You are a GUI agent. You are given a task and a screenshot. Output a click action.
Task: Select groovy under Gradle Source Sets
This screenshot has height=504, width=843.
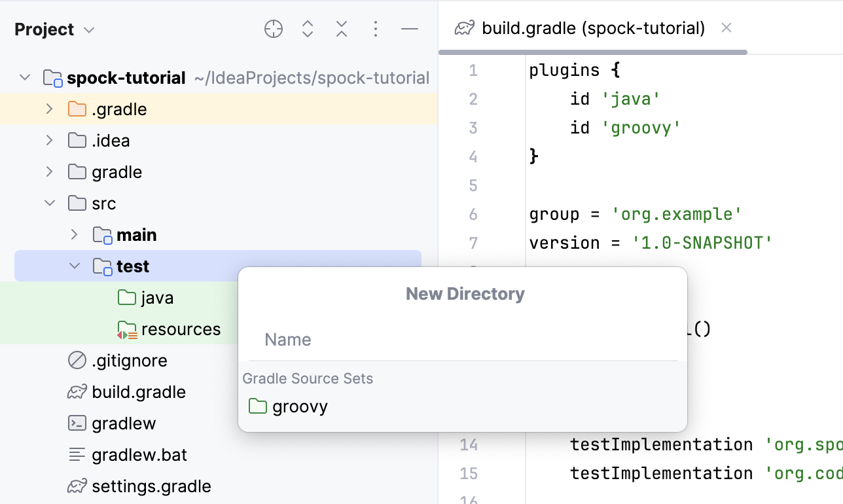click(x=300, y=406)
